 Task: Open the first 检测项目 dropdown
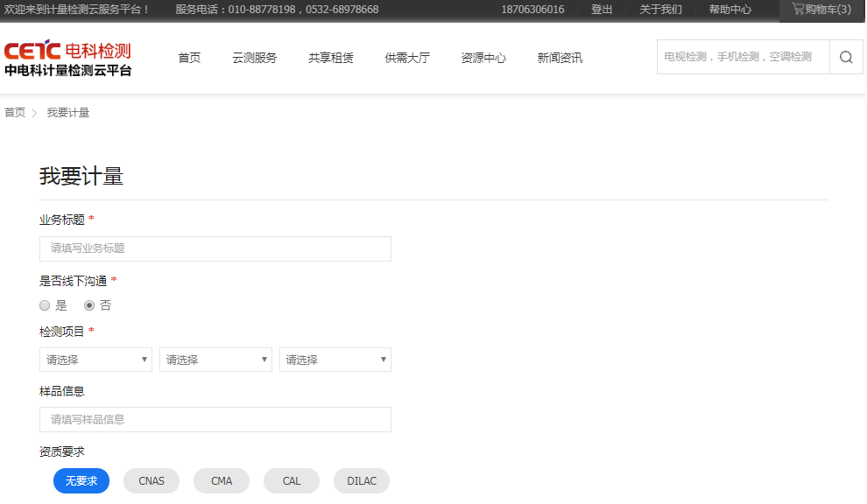click(95, 360)
